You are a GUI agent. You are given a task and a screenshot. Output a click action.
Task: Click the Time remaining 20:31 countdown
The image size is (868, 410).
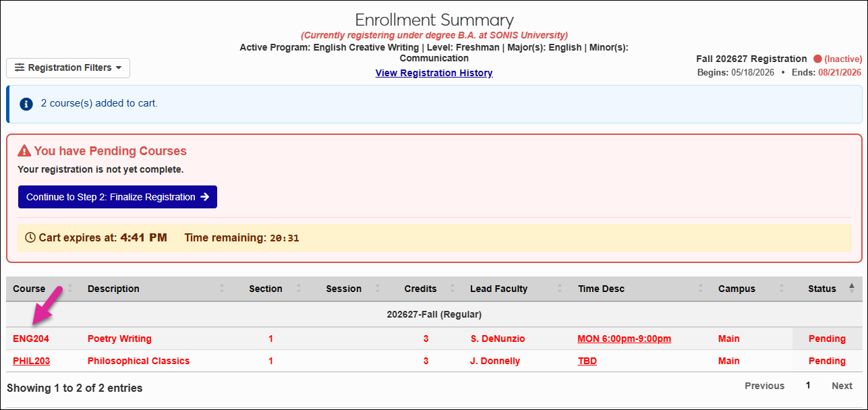tap(241, 237)
